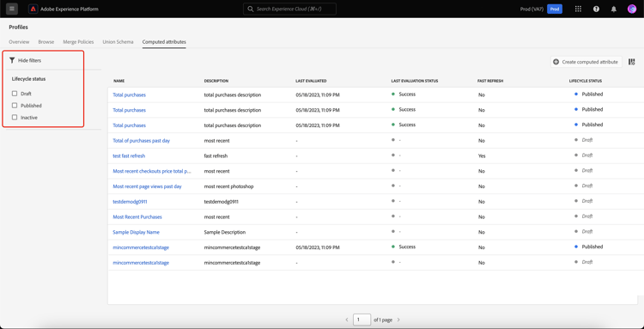Open the column settings icon

point(632,62)
